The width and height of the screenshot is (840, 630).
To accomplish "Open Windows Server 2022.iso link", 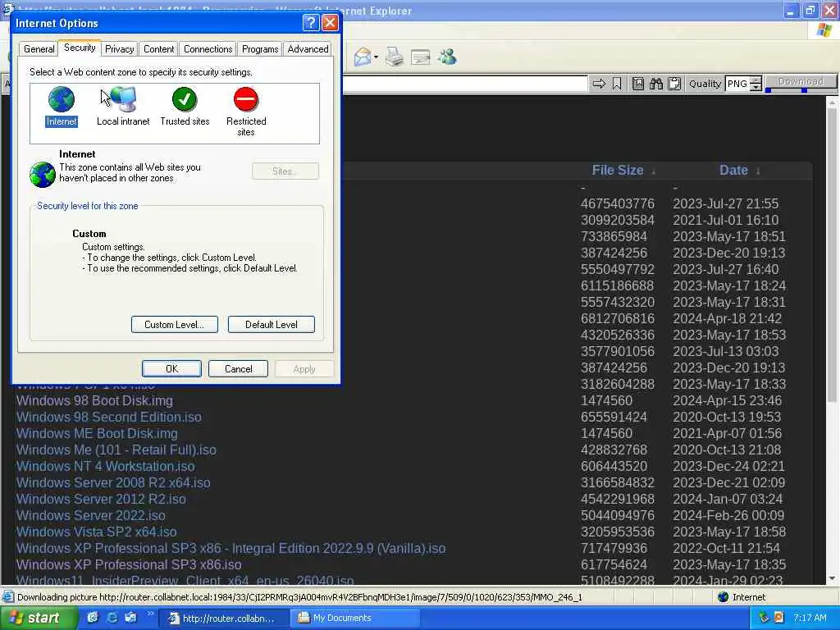I will (x=90, y=515).
